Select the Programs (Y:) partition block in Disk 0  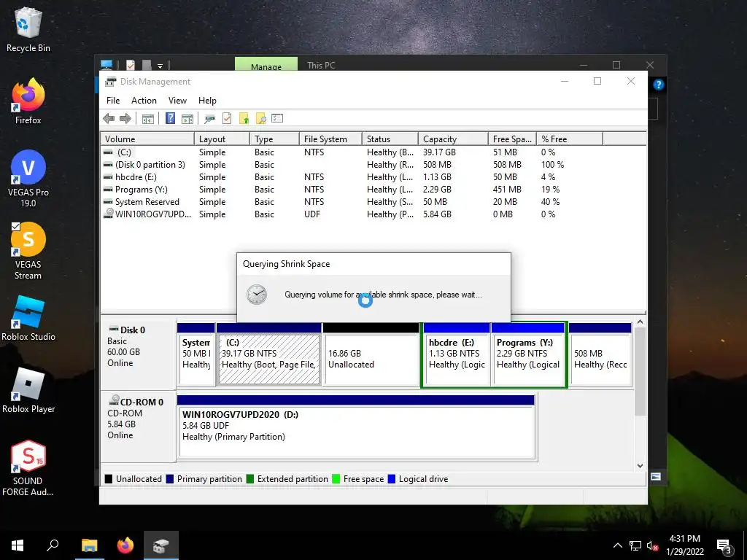pyautogui.click(x=528, y=355)
